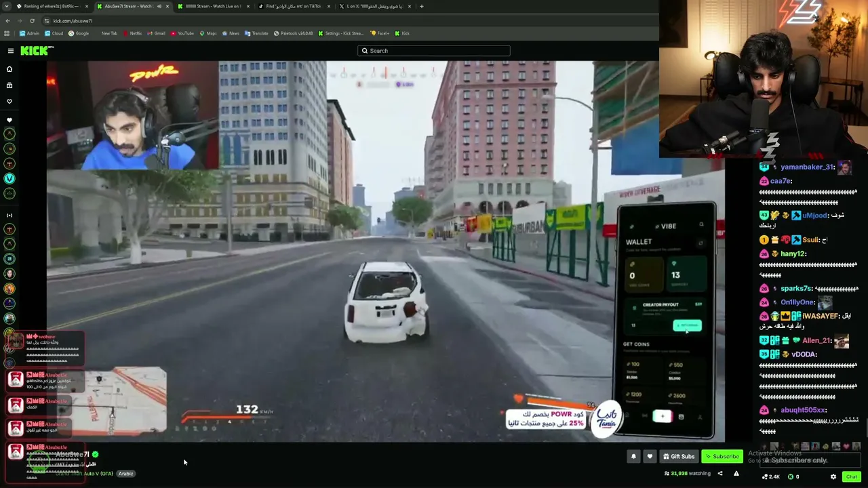Open the Kick sidebar hamburger menu
868x488 pixels.
pyautogui.click(x=11, y=51)
